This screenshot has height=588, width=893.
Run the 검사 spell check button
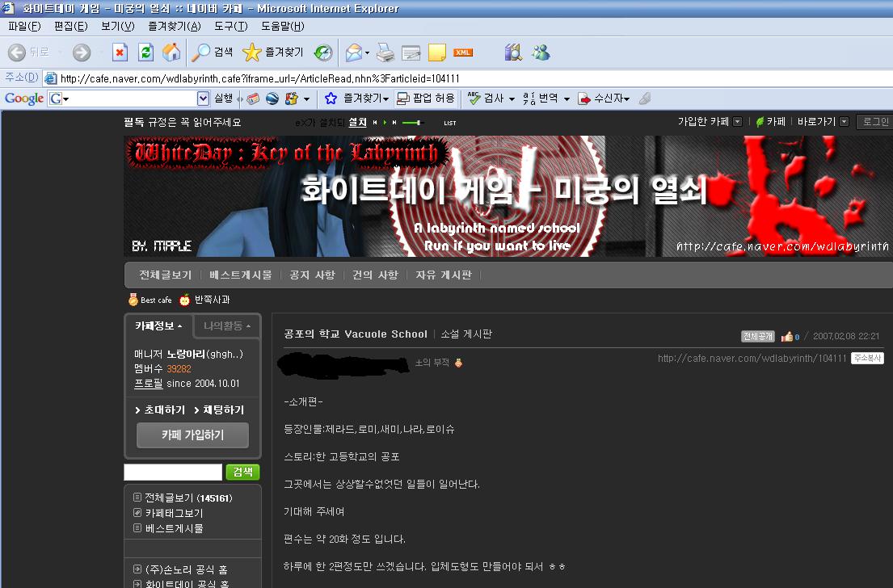pyautogui.click(x=486, y=99)
